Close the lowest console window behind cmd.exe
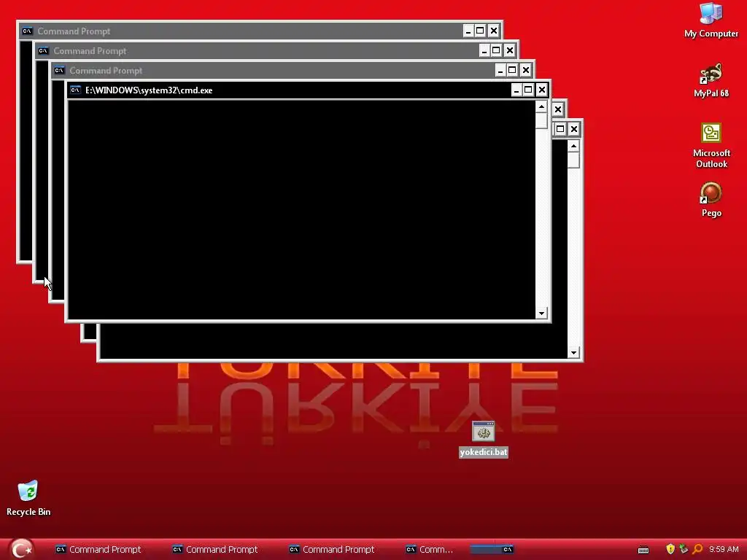Screen dimensions: 747x560 [574, 129]
